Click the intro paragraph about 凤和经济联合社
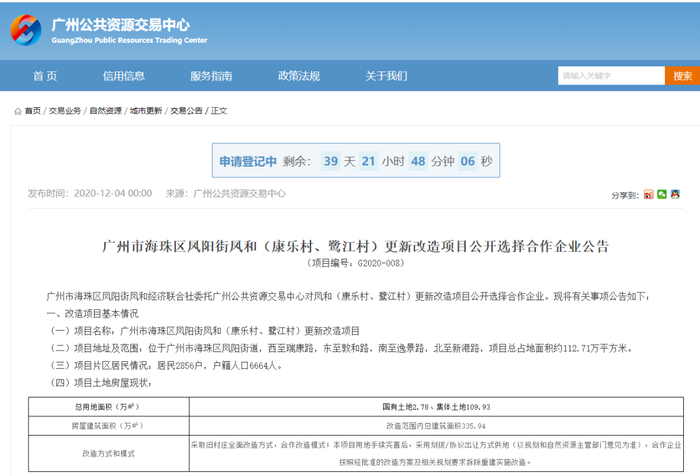This screenshot has width=700, height=476. 348,296
